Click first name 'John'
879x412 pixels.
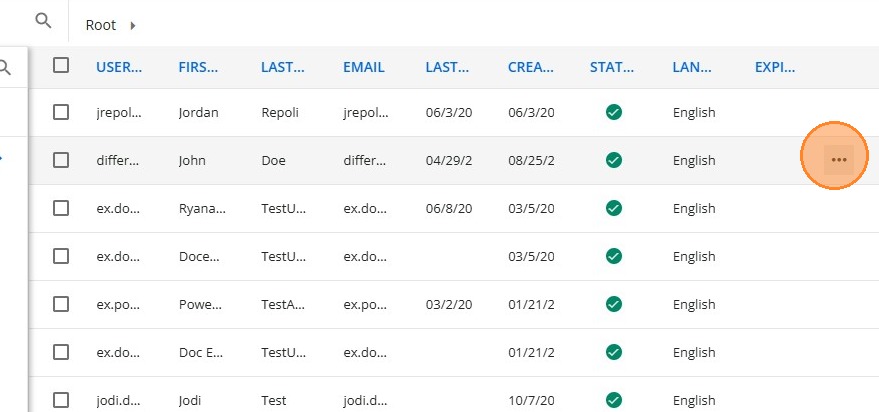(x=192, y=161)
